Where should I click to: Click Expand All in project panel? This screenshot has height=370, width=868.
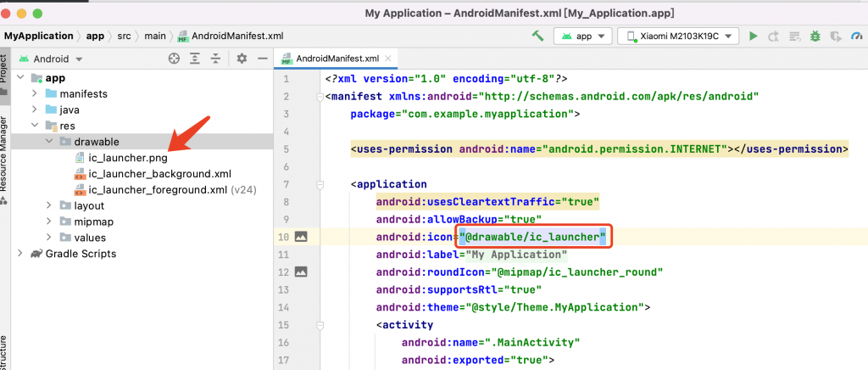(195, 59)
